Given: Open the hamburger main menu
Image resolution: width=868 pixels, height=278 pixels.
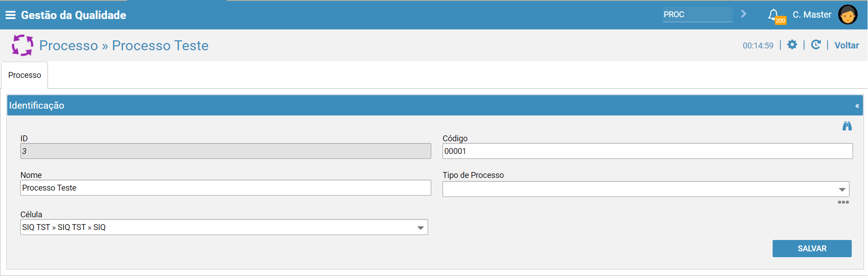Looking at the screenshot, I should 10,15.
